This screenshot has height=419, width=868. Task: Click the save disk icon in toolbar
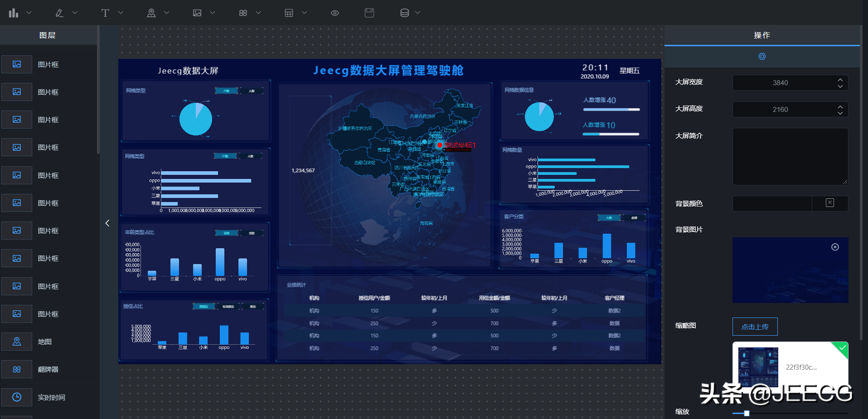click(x=369, y=13)
